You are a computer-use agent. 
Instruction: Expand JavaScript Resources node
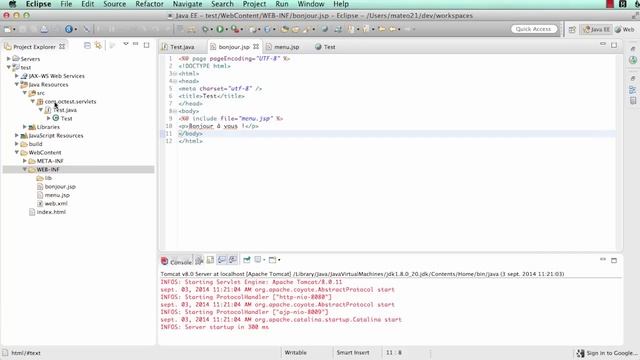17,136
